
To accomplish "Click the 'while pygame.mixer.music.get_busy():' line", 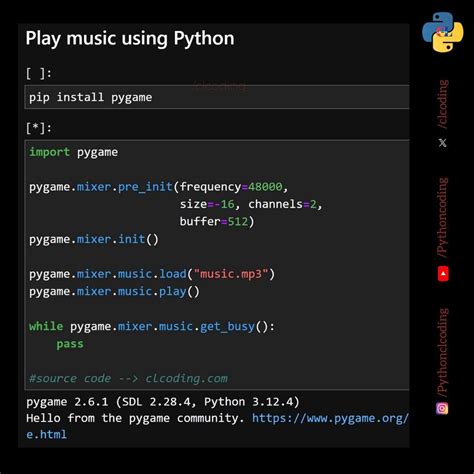I will coord(152,326).
